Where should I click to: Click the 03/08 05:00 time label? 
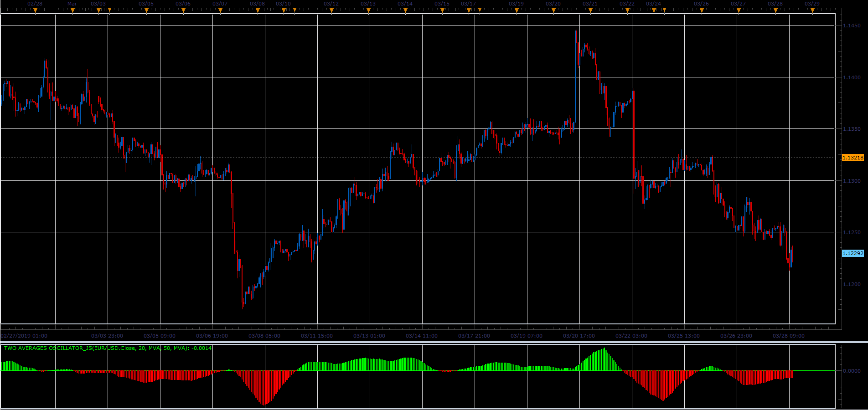[x=264, y=336]
